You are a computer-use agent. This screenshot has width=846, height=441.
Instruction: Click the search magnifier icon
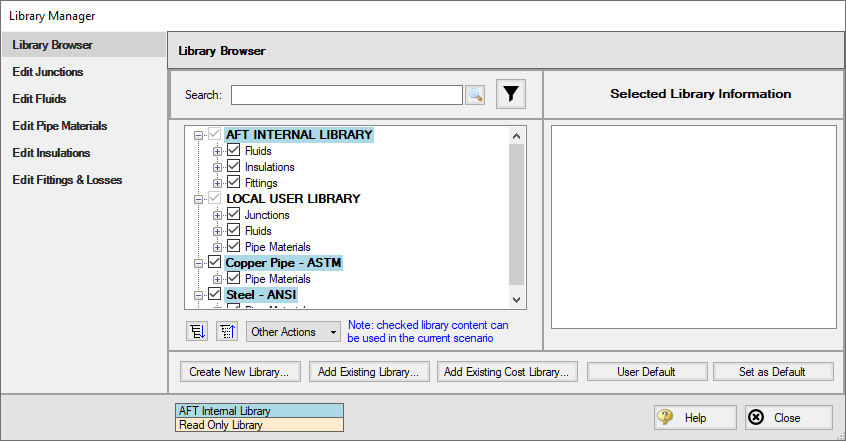coord(475,95)
